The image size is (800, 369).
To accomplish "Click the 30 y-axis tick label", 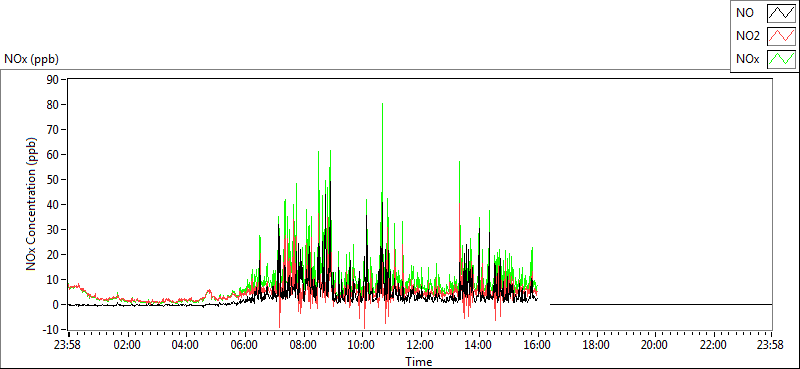I will click(x=53, y=230).
